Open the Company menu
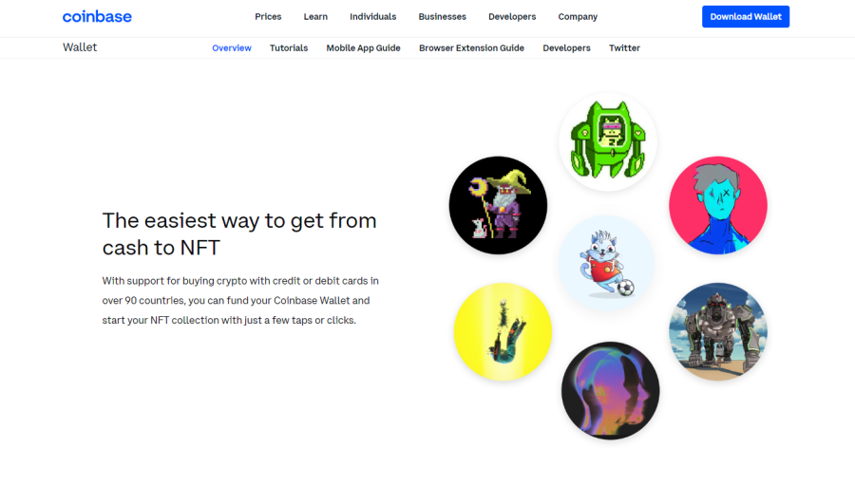This screenshot has width=855, height=504. 578,17
